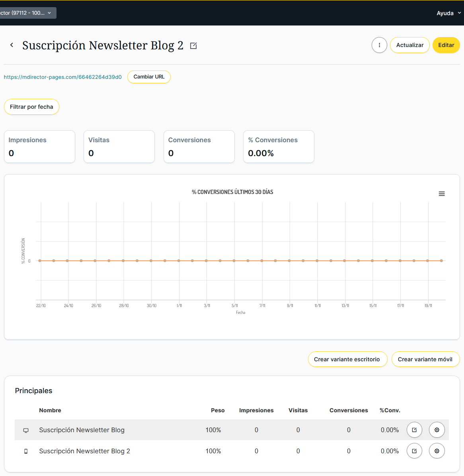
Task: Click Crear variante escritorio
Action: [x=347, y=359]
